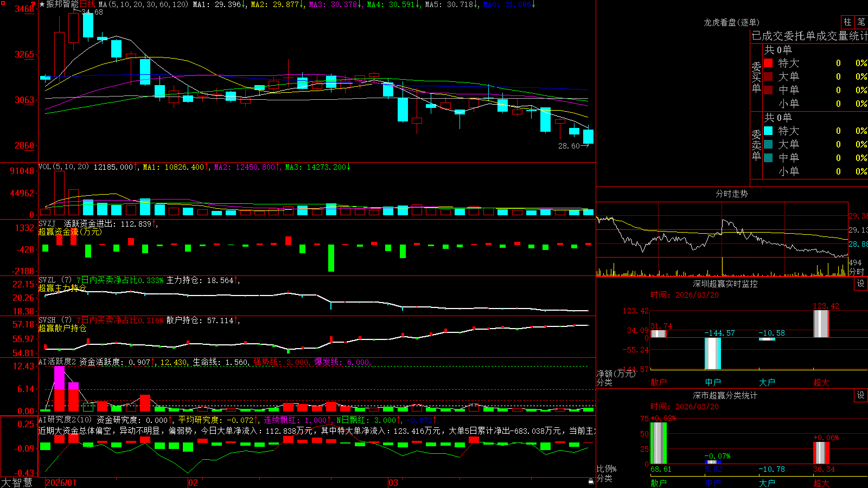Click the MA(5,10,20,30,60,120) indicator parameters
This screenshot has height=488, width=868.
143,4
